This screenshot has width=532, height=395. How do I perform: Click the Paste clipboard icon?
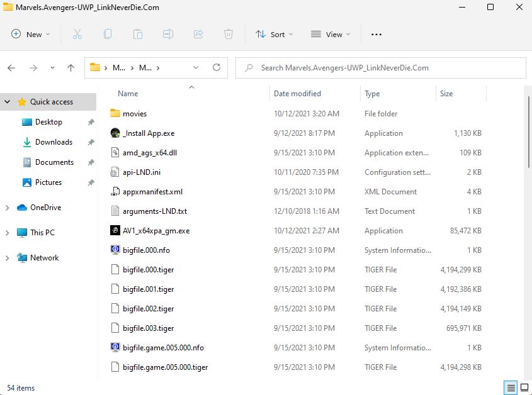138,34
